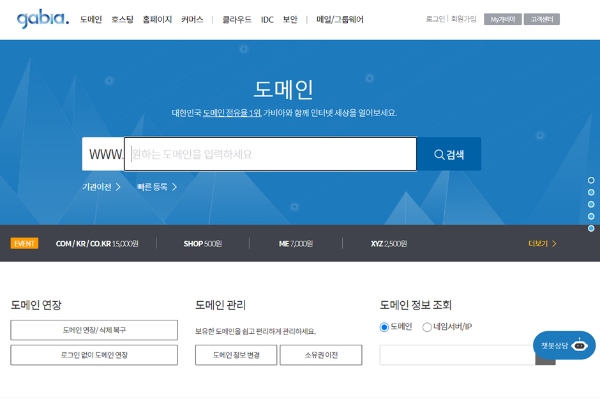
Task: Select the fourth page indicator dot
Action: click(591, 217)
